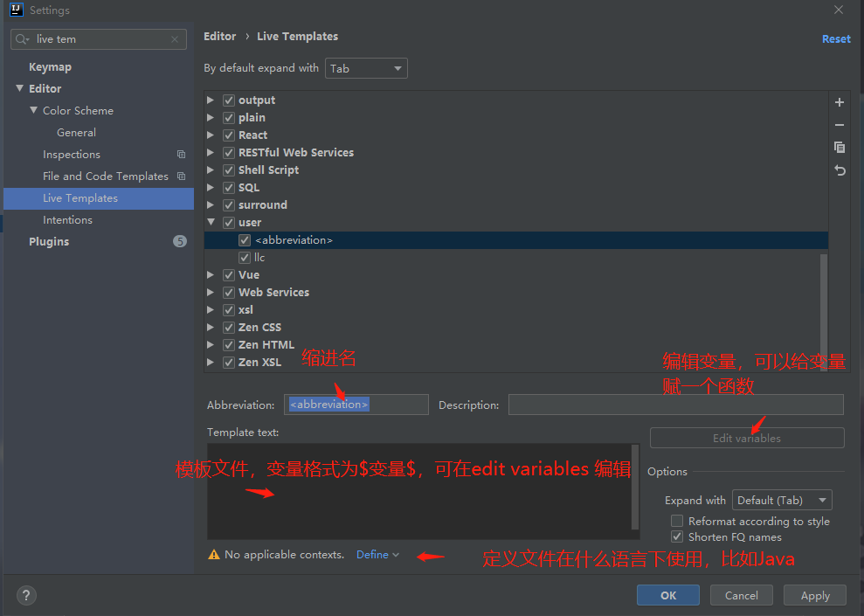This screenshot has width=864, height=616.
Task: Enable Reformat according to style
Action: (677, 521)
